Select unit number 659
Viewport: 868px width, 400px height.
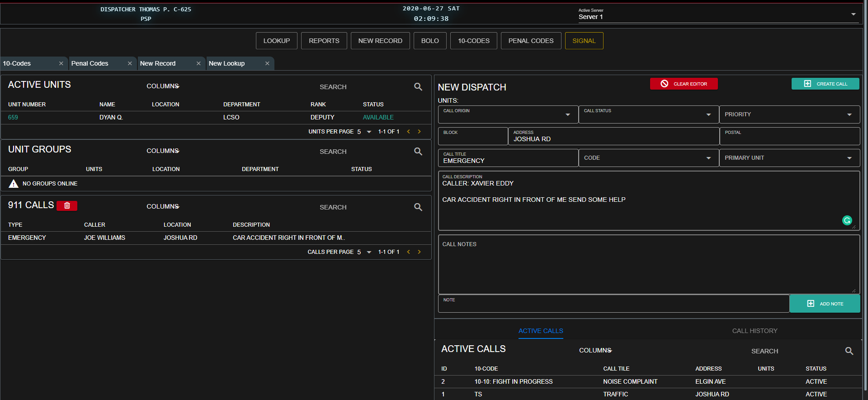coord(13,117)
